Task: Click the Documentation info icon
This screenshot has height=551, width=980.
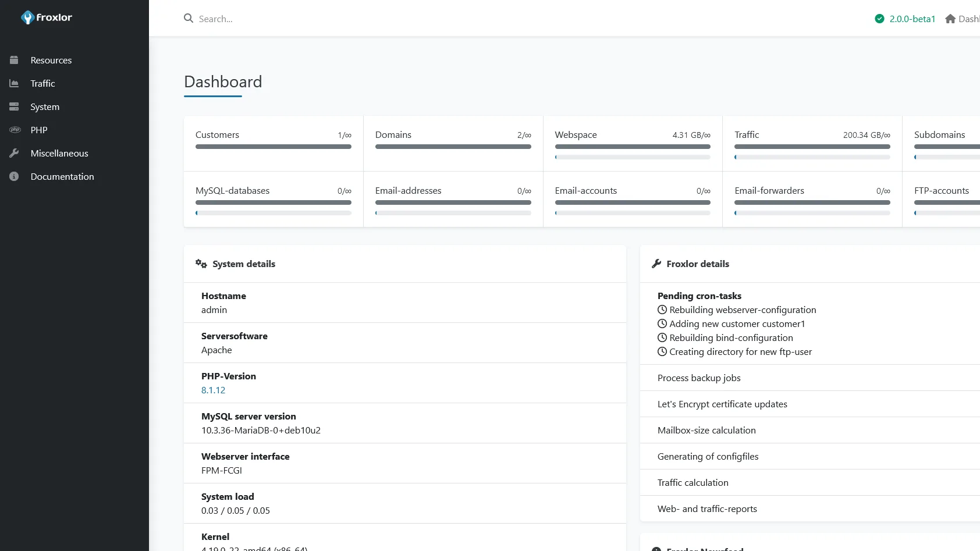Action: point(14,176)
